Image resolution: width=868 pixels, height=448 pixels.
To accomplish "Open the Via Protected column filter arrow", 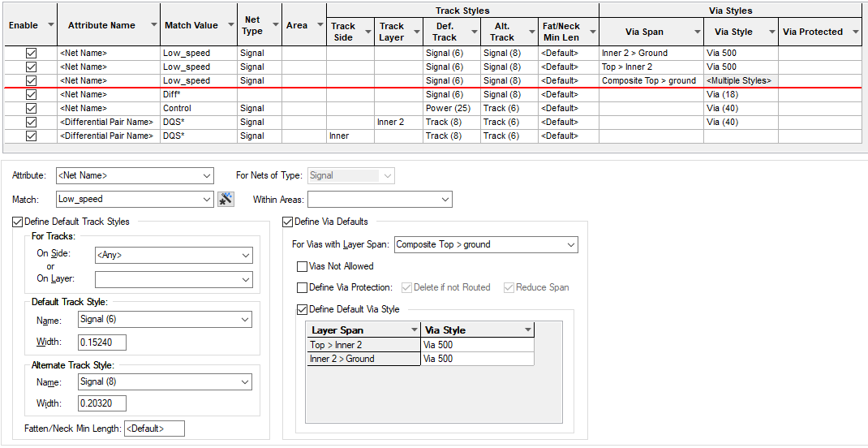I will [857, 32].
